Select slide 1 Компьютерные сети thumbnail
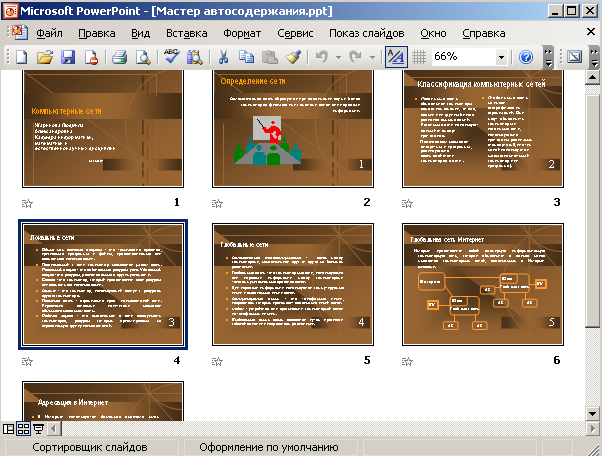The width and height of the screenshot is (602, 456). click(103, 129)
